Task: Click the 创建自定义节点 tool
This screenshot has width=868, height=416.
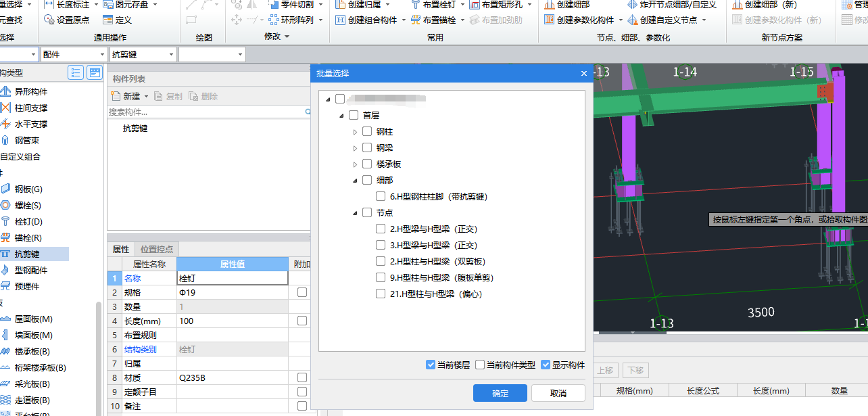Action: coord(662,20)
